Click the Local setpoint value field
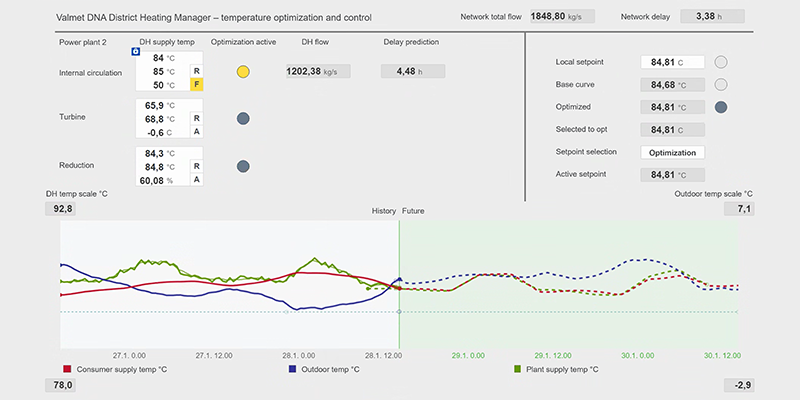The width and height of the screenshot is (800, 400). coord(672,62)
